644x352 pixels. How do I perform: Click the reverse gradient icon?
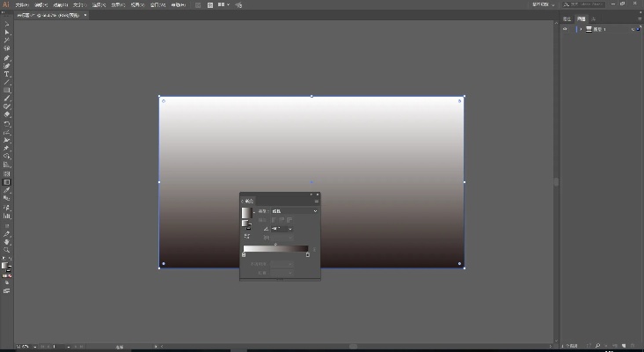(247, 236)
